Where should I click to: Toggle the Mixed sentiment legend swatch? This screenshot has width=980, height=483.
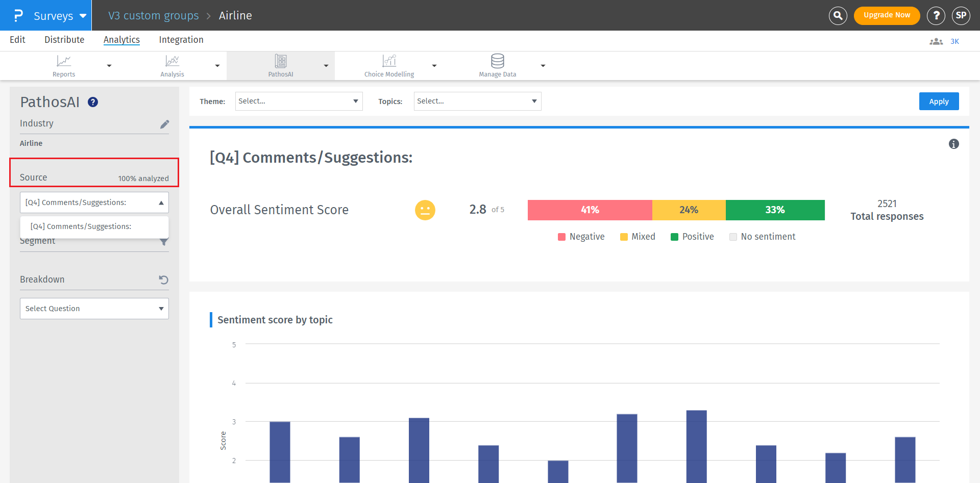click(624, 237)
